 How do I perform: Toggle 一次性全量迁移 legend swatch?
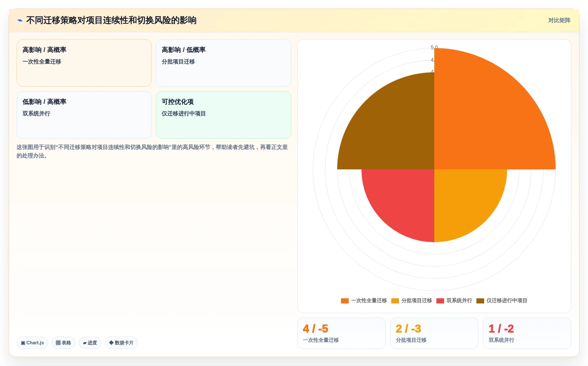point(345,301)
